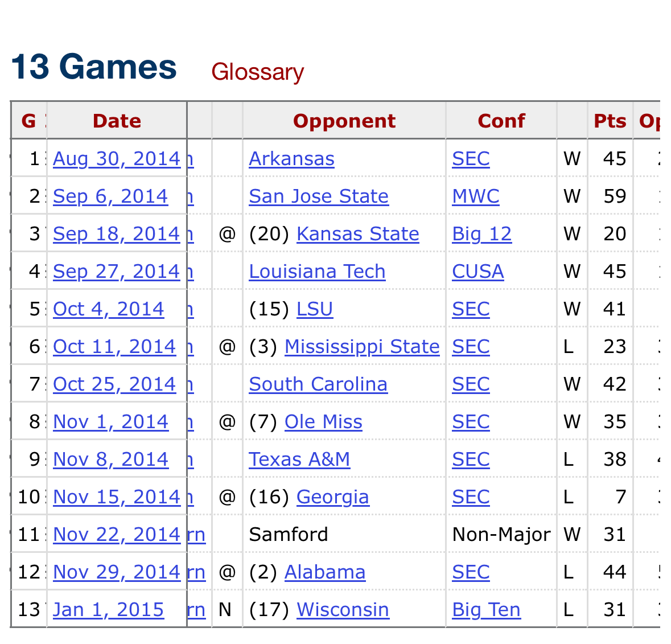
Task: Open San Jose State team link
Action: [319, 196]
